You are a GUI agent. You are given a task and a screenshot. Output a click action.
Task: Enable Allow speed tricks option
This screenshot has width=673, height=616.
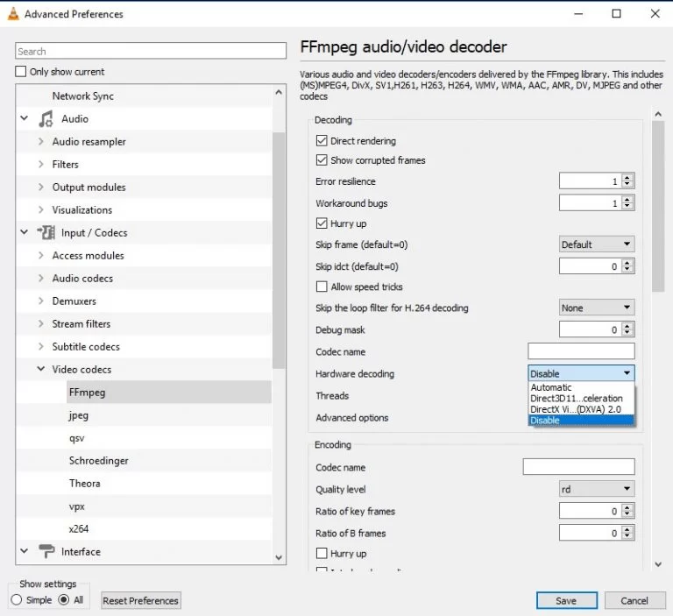click(321, 287)
